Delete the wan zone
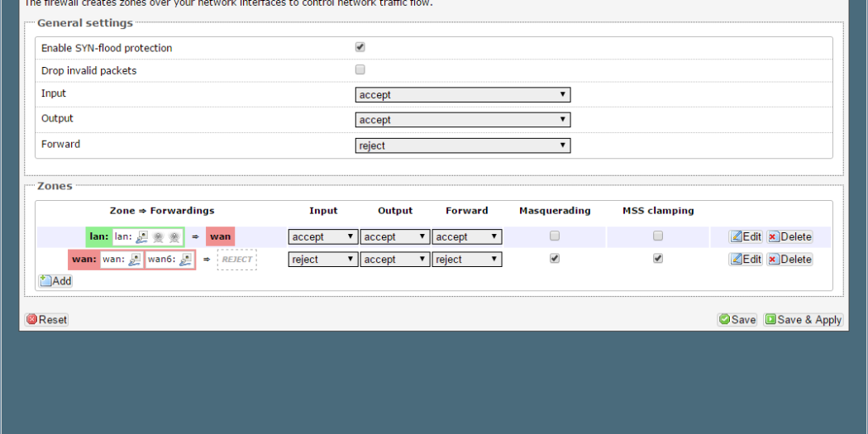This screenshot has height=434, width=868. pyautogui.click(x=789, y=260)
